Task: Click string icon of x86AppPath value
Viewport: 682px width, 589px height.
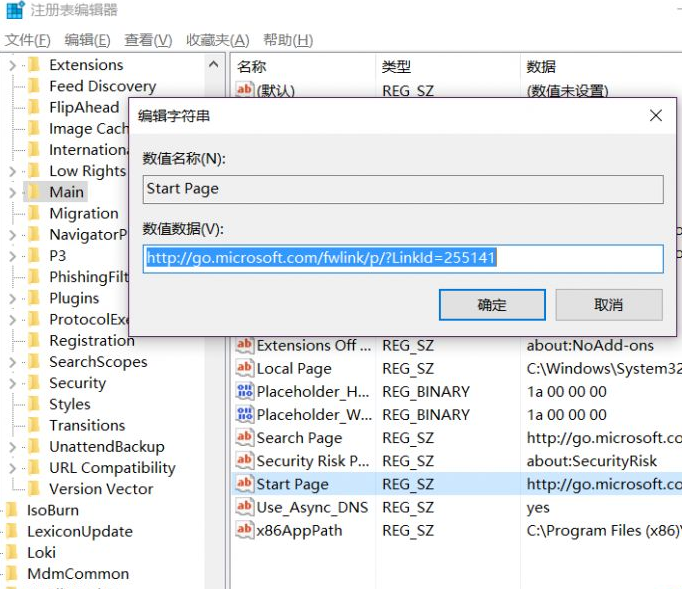Action: click(x=244, y=530)
